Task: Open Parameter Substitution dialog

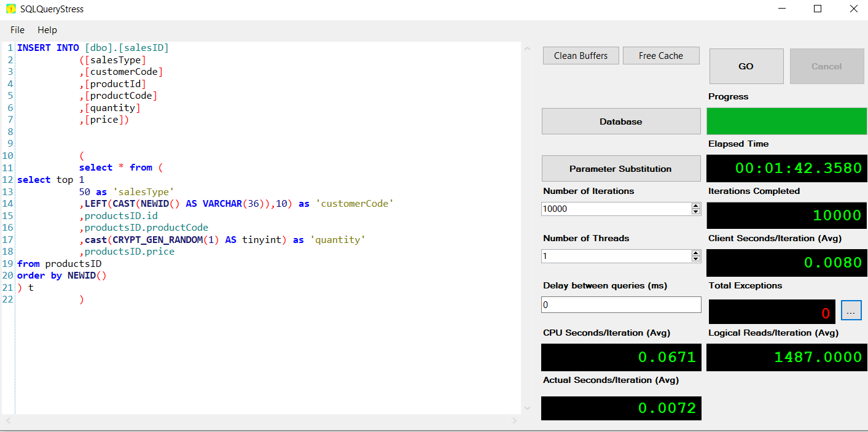Action: point(621,168)
